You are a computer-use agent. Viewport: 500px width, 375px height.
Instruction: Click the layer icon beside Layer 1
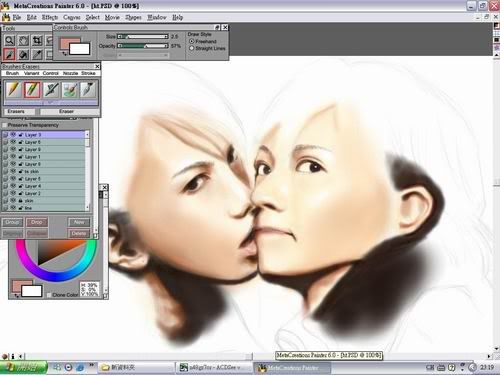click(5, 157)
